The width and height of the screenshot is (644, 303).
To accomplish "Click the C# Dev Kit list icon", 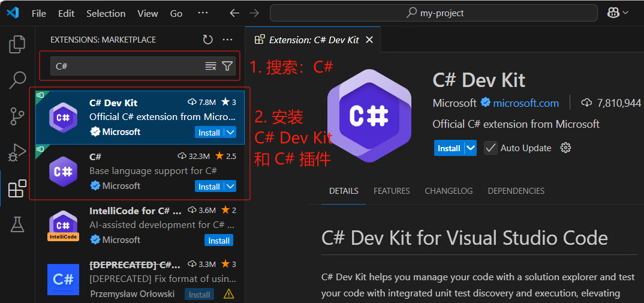I will 63,118.
